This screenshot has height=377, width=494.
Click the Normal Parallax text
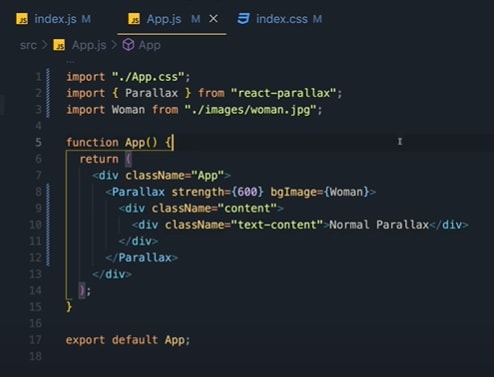tap(379, 225)
